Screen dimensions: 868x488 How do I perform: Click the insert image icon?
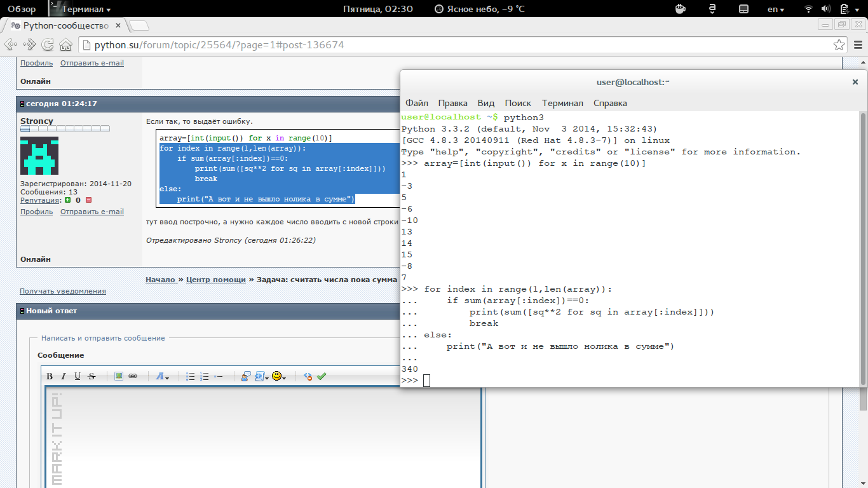(119, 376)
